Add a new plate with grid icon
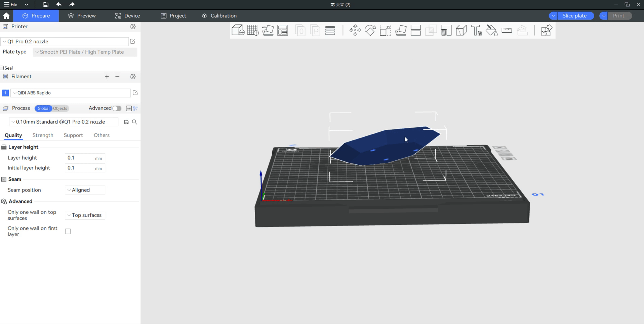 click(x=253, y=30)
